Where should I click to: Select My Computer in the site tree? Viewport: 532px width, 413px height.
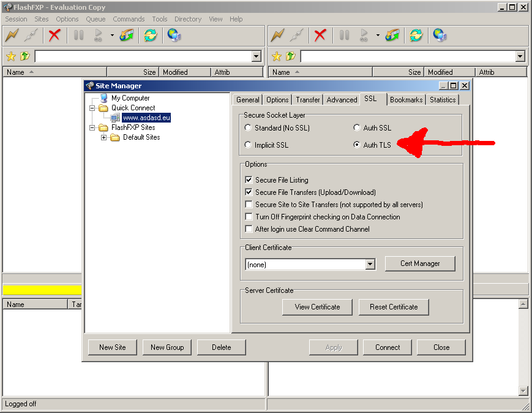tap(130, 98)
